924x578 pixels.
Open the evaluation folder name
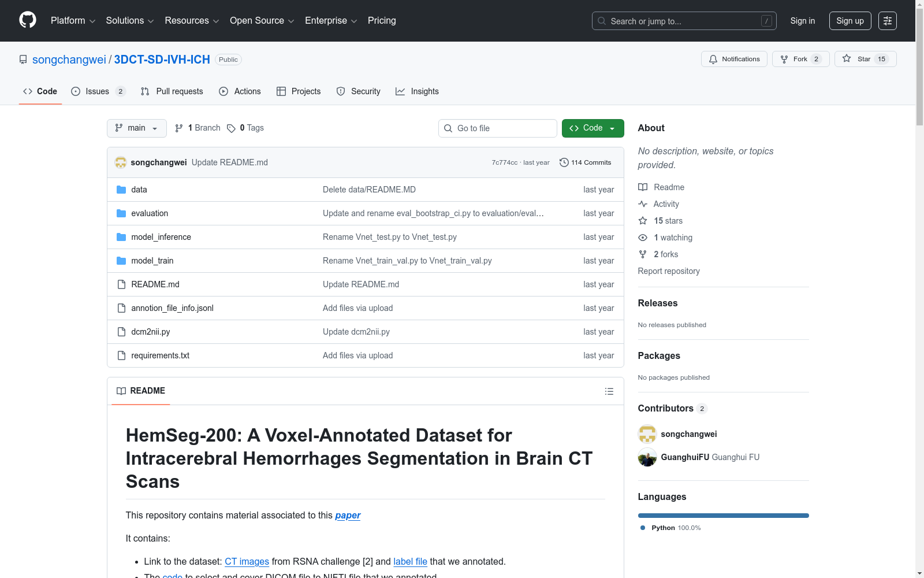click(x=150, y=213)
